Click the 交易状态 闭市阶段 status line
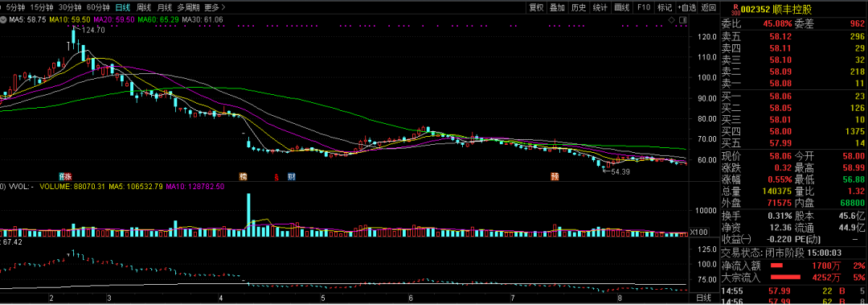Screen dimensions: 868x305 pyautogui.click(x=782, y=252)
